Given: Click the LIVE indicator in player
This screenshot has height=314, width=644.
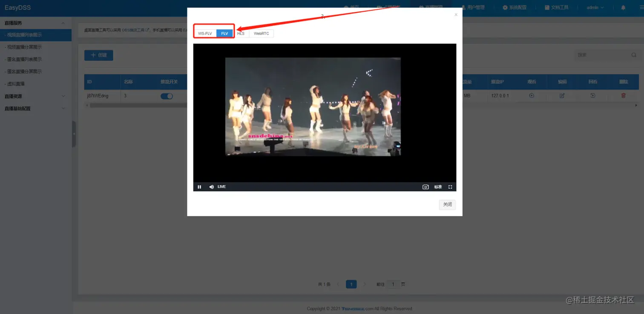Looking at the screenshot, I should [221, 187].
